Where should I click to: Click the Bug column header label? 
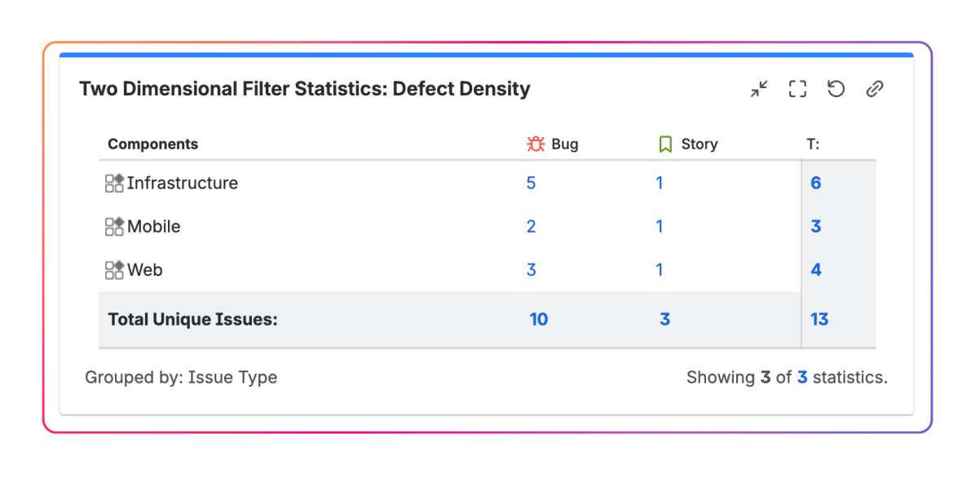563,143
